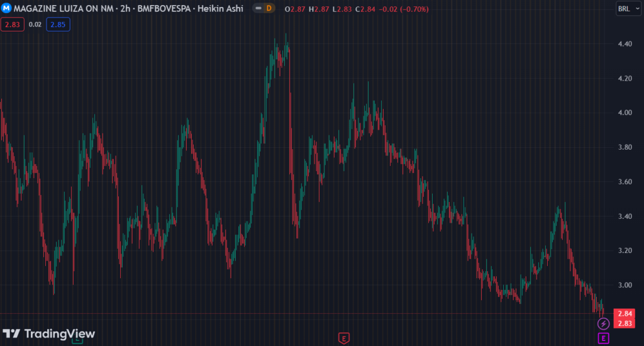Click the low value L2.83

[x=341, y=9]
